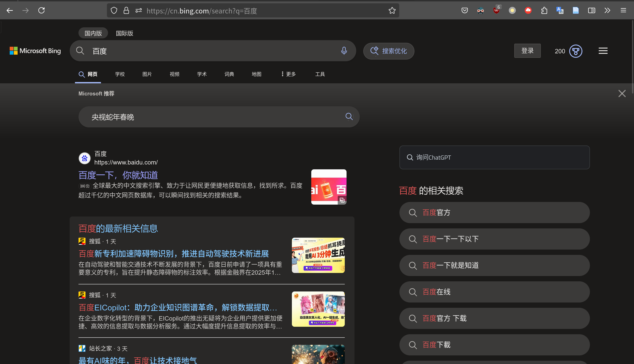Open the 视频 search tab
Screen dimensions: 634x364
coord(174,74)
